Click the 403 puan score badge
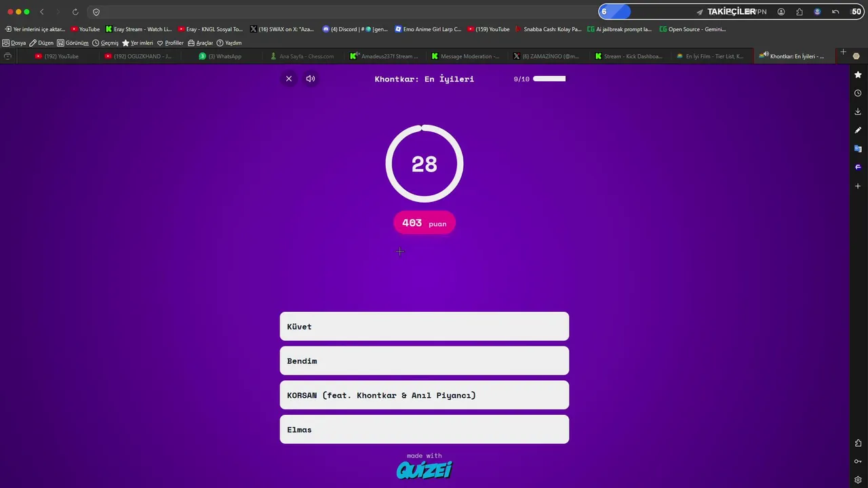Viewport: 868px width, 488px height. [425, 223]
